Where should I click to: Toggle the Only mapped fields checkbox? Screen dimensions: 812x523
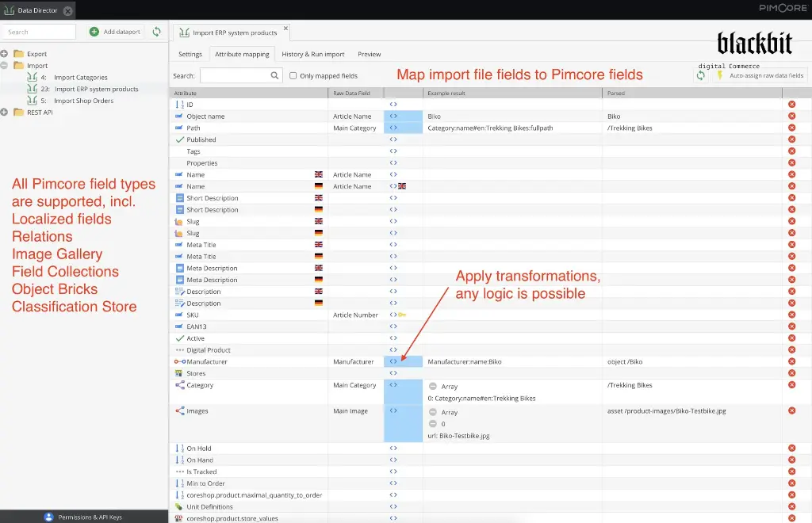coord(293,75)
